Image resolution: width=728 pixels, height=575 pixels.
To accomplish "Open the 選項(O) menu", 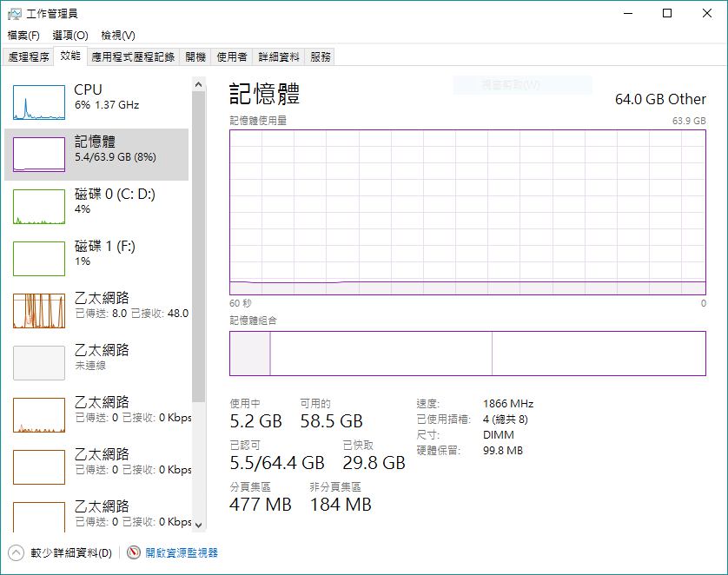I will click(70, 36).
